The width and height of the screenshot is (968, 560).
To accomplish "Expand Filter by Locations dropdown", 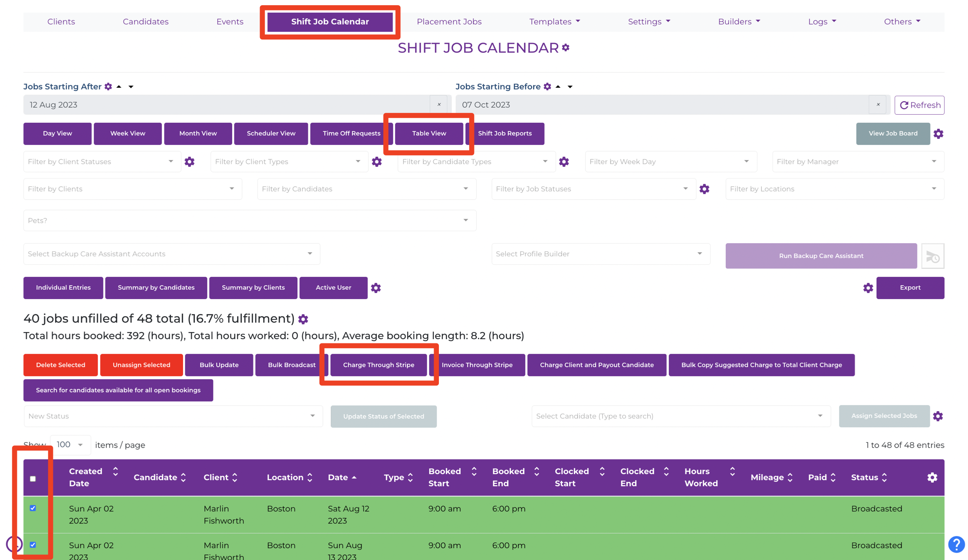I will 834,189.
